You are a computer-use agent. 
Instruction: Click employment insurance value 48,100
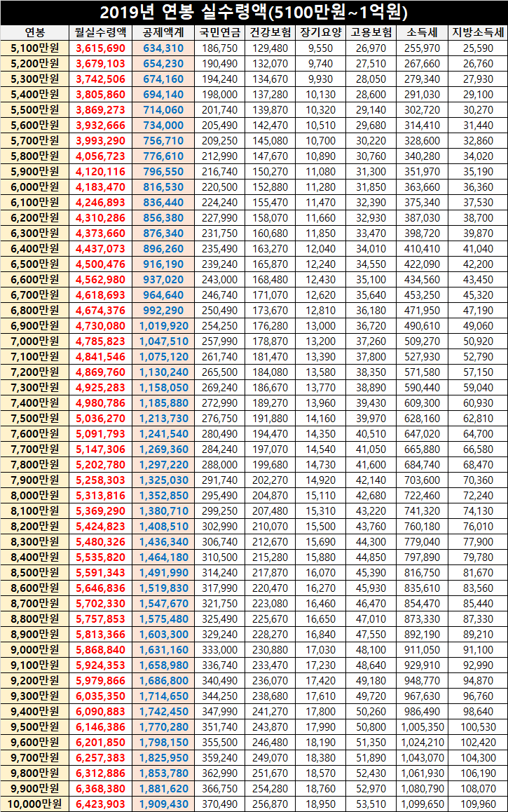[x=371, y=650]
